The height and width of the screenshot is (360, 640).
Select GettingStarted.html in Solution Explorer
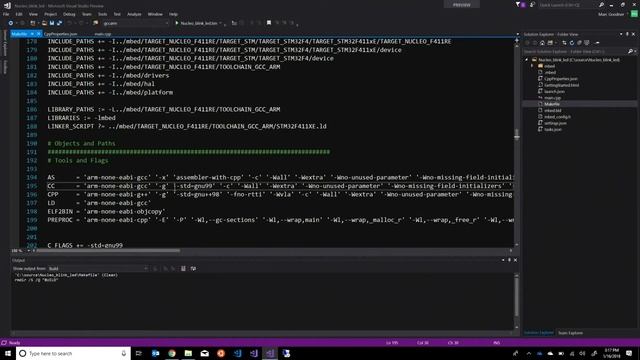pyautogui.click(x=561, y=85)
